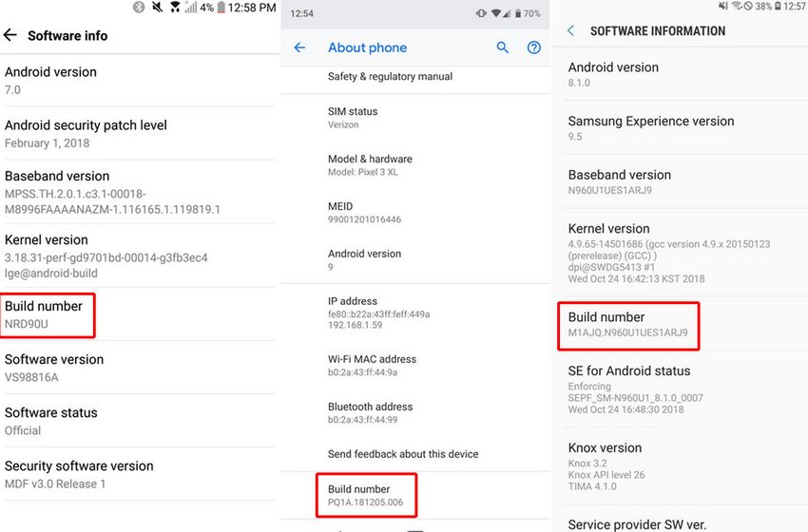This screenshot has height=532, width=808.
Task: Tap Samsung Experience version 9.5
Action: point(650,128)
